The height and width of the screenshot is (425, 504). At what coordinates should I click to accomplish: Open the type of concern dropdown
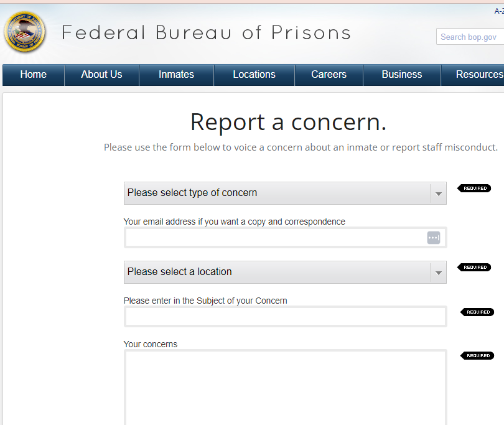click(285, 194)
